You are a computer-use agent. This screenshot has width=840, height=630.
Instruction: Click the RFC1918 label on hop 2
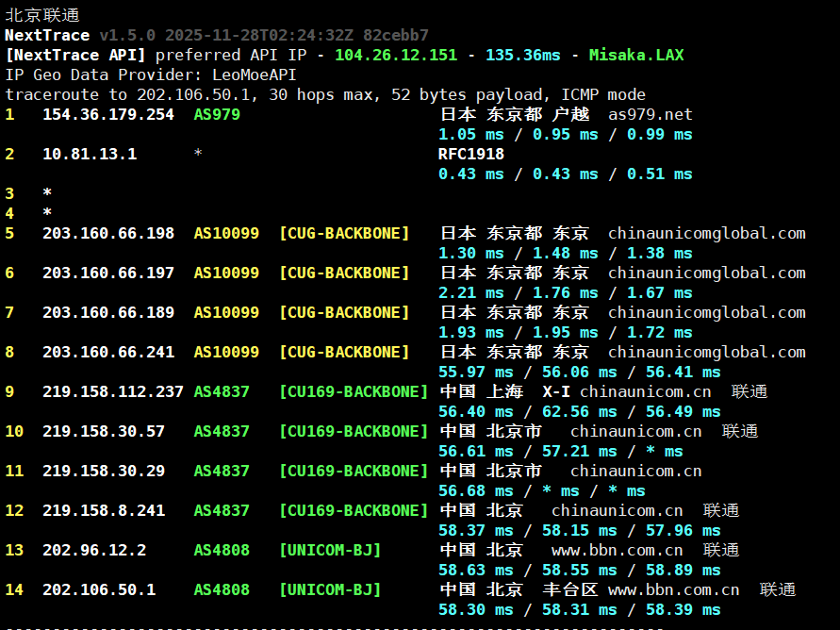pyautogui.click(x=471, y=154)
